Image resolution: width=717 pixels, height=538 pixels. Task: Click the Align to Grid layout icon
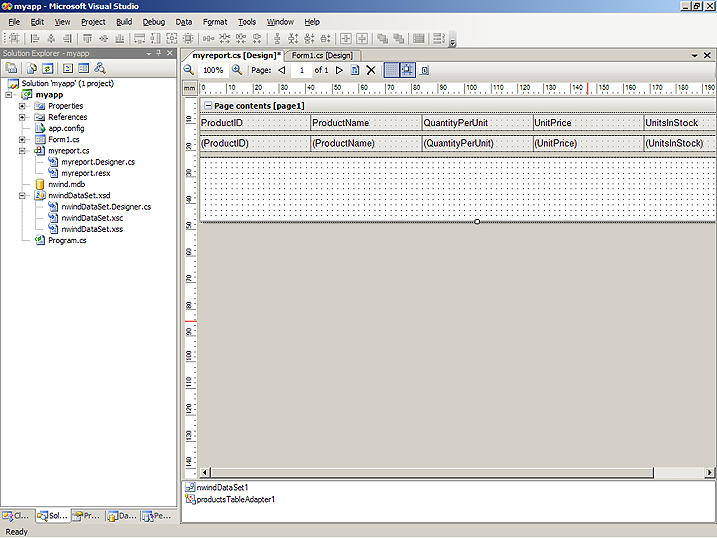[x=14, y=38]
